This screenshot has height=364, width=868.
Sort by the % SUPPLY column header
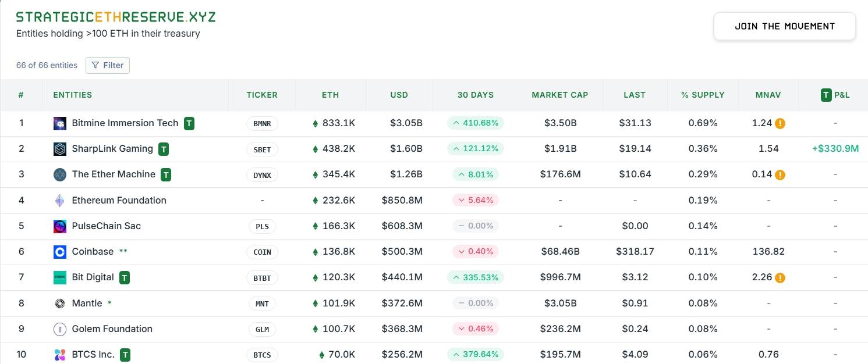click(703, 95)
